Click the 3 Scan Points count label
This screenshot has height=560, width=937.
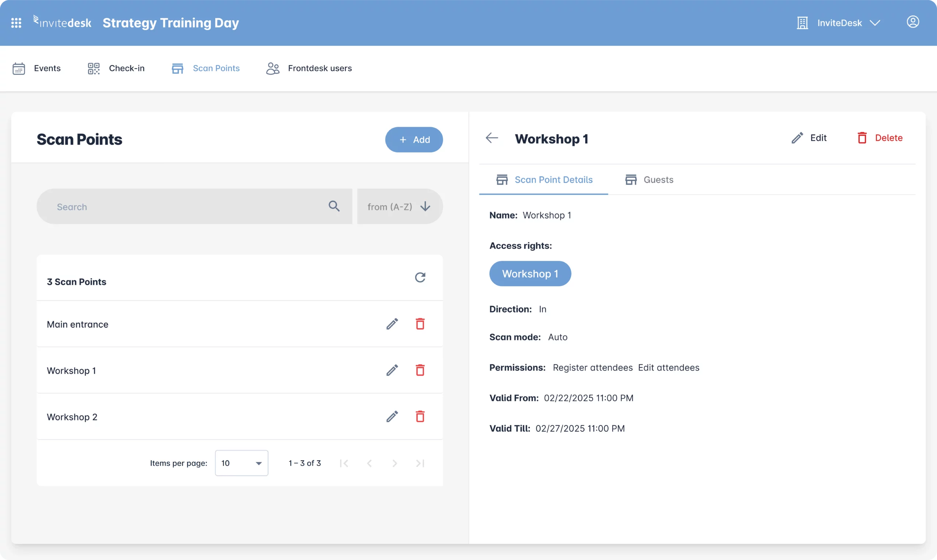pos(76,282)
